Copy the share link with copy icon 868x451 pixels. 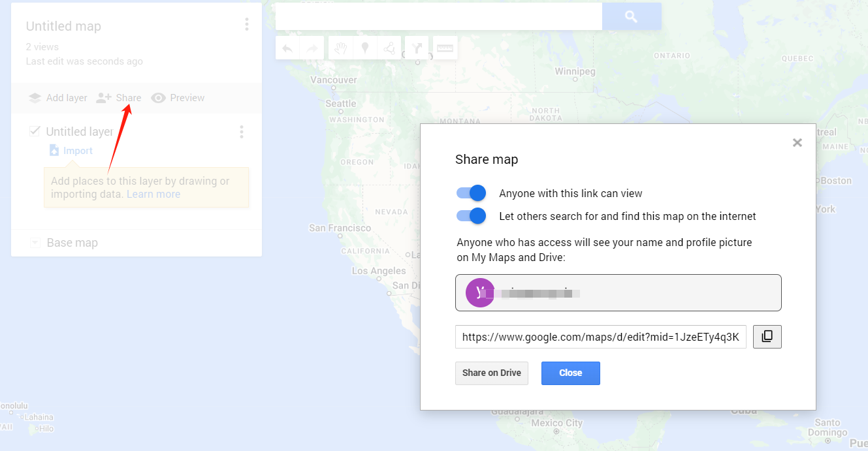pos(767,337)
